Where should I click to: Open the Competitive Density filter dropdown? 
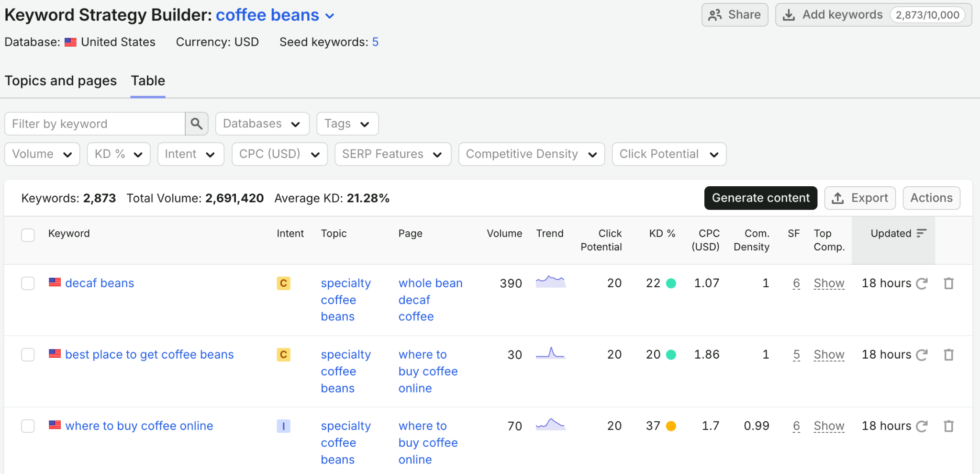(532, 154)
